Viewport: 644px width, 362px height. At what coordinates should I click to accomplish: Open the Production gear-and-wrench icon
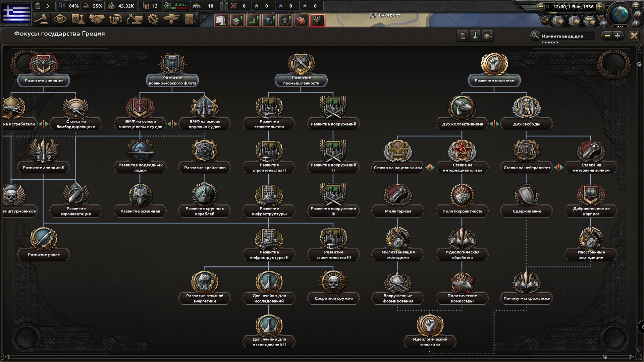pos(153,19)
